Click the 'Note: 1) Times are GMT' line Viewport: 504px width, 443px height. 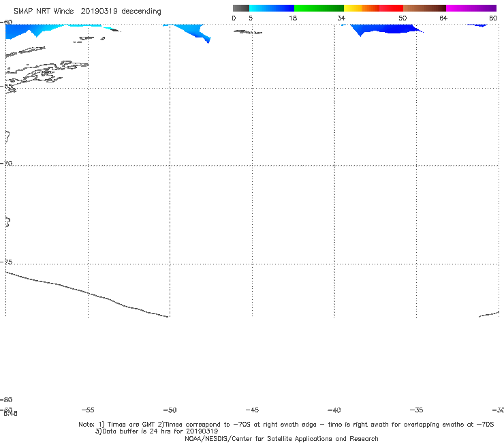tap(286, 425)
